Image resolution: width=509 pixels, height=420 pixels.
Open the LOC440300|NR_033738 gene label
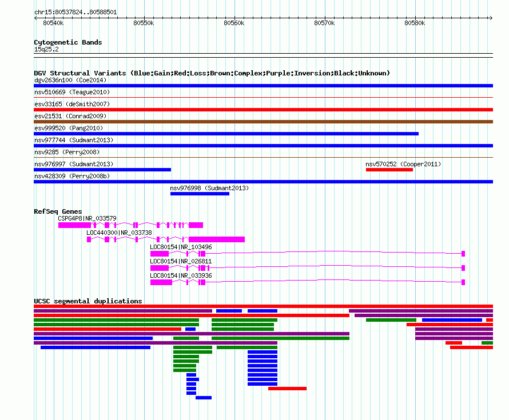[x=119, y=233]
